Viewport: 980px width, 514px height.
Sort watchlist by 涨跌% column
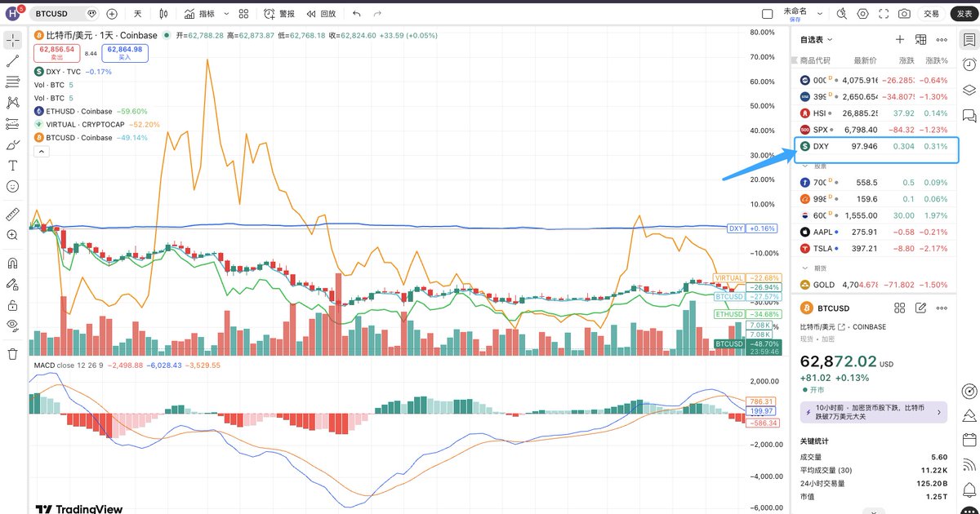pyautogui.click(x=937, y=61)
